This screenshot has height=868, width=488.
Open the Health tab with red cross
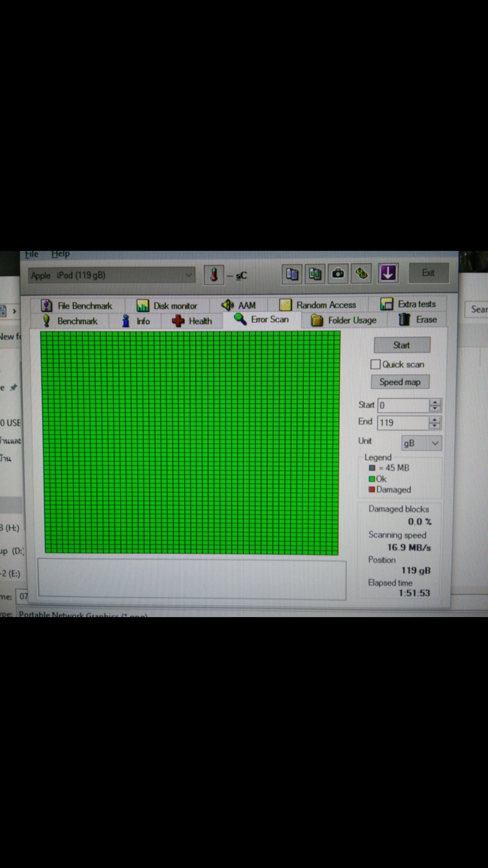coord(192,320)
